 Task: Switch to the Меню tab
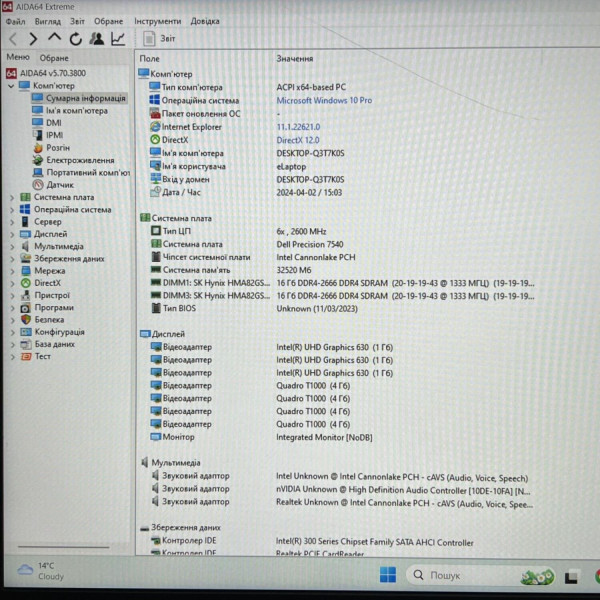pyautogui.click(x=18, y=57)
